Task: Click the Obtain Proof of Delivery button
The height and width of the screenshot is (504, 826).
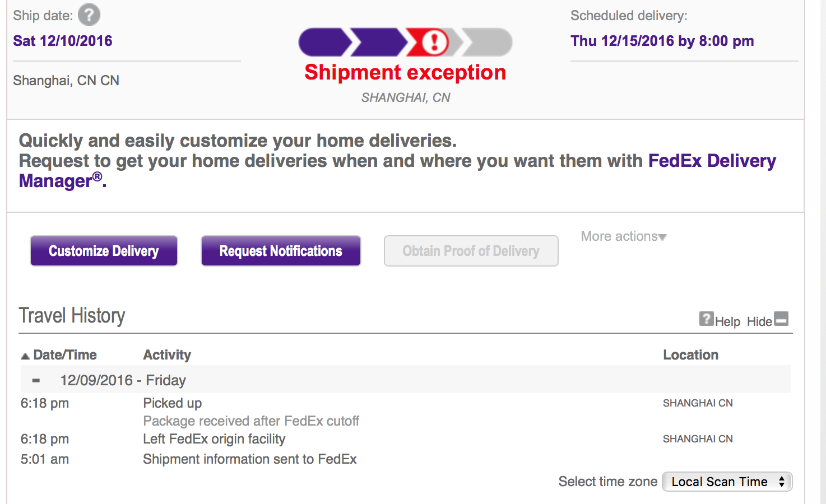Action: click(471, 251)
